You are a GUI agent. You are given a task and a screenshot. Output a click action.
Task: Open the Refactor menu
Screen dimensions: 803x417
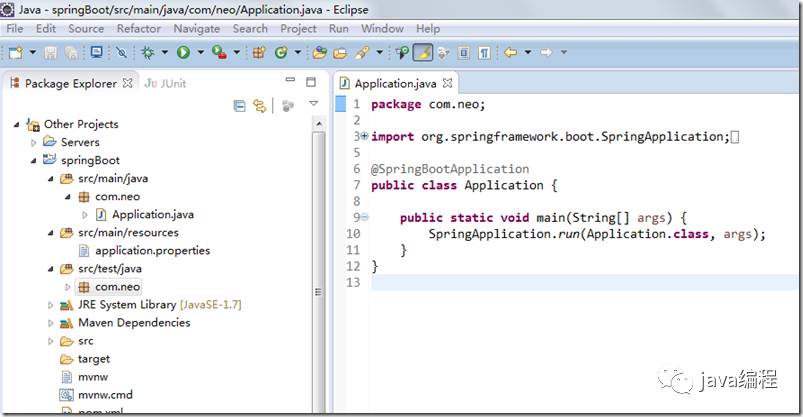coord(138,29)
